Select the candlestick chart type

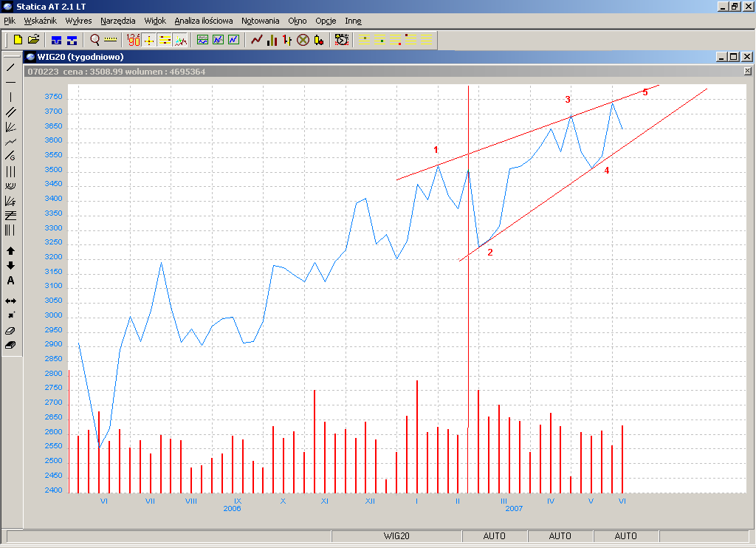319,40
